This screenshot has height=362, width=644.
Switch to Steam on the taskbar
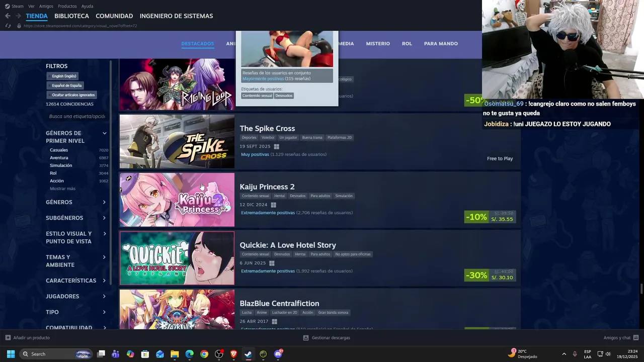248,354
